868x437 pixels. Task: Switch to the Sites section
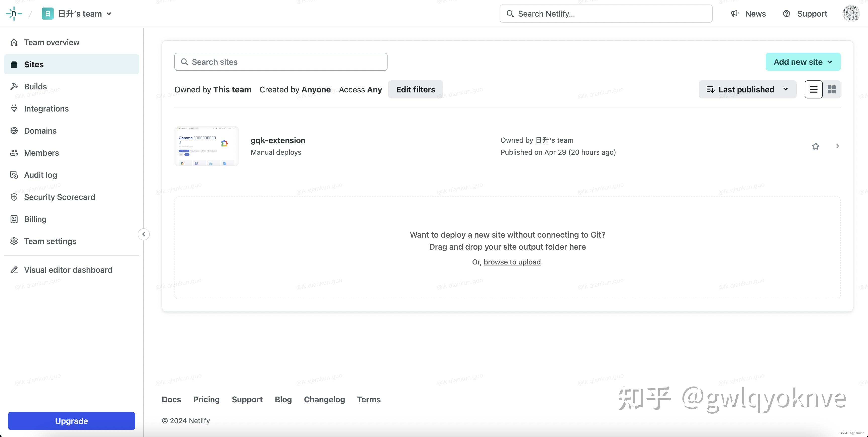pos(34,64)
